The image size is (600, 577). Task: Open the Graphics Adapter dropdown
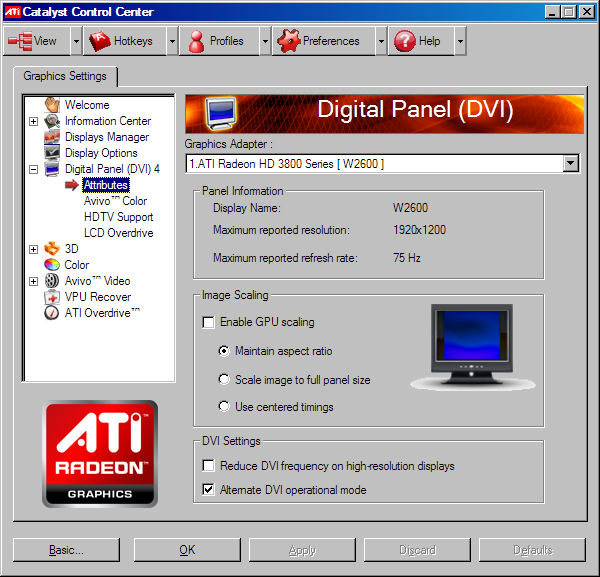(570, 164)
